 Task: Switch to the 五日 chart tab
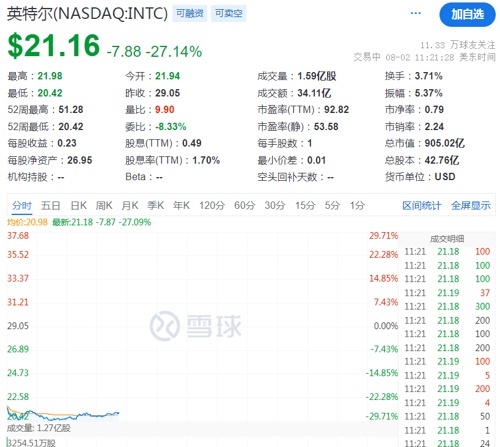pos(50,206)
